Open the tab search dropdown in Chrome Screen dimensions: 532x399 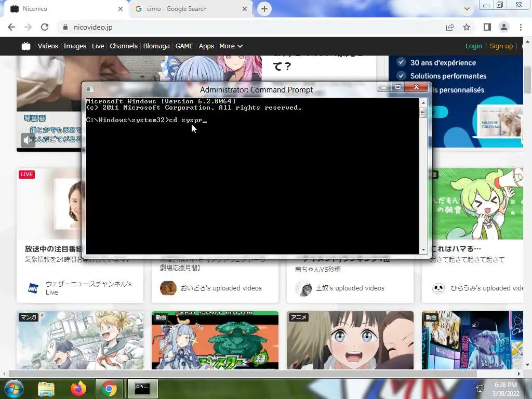tap(467, 9)
